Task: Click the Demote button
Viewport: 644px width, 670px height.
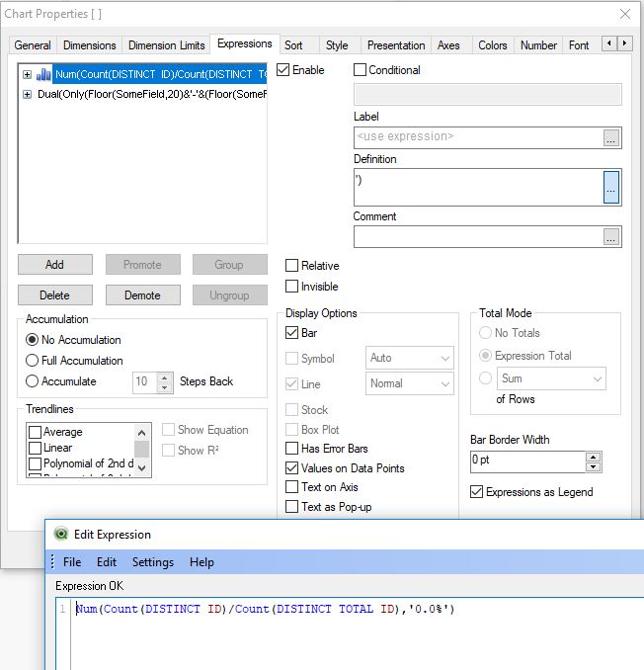Action: tap(142, 295)
